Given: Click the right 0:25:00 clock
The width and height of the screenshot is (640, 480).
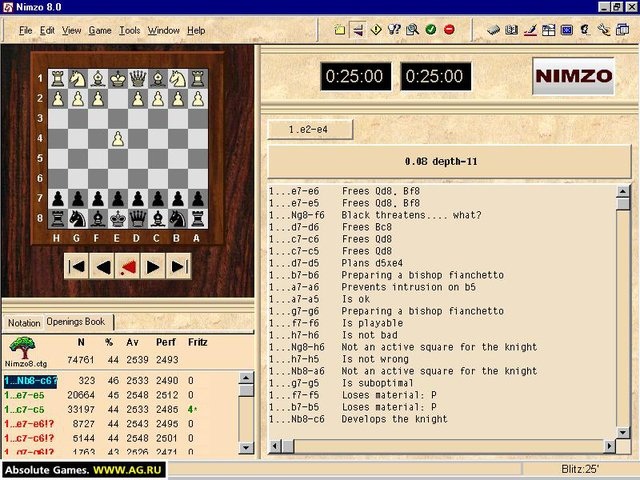Looking at the screenshot, I should (x=435, y=76).
